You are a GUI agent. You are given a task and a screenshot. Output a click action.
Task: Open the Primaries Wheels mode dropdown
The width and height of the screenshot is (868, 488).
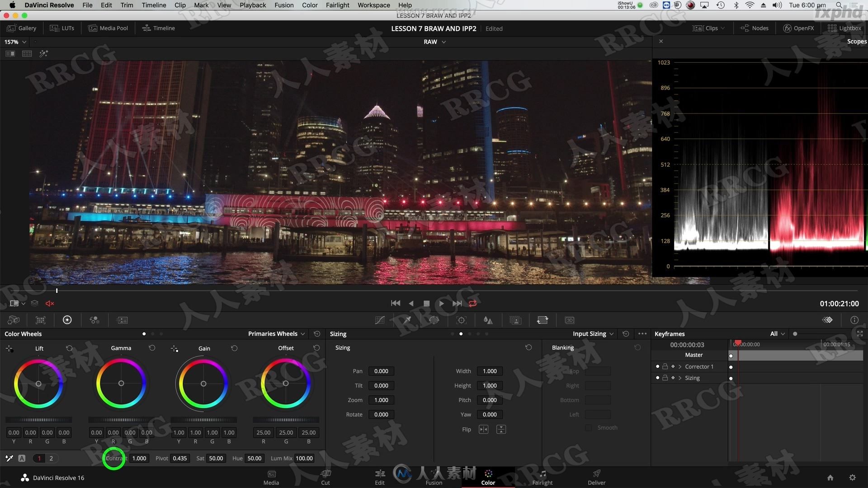tap(276, 333)
